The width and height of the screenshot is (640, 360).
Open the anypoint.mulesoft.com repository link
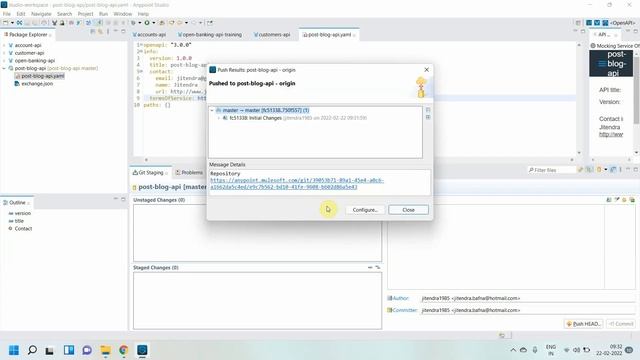point(297,183)
